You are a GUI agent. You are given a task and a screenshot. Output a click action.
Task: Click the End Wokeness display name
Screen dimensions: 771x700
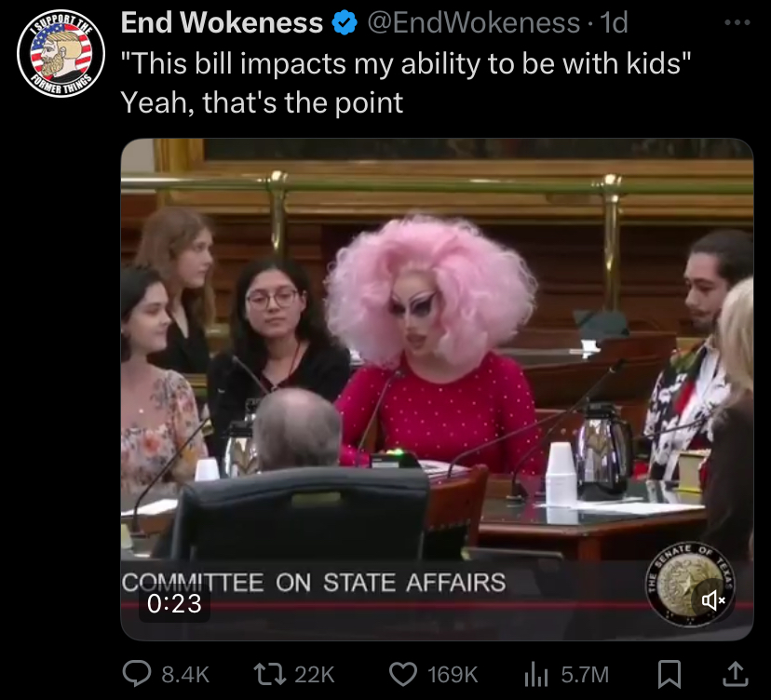[x=222, y=22]
